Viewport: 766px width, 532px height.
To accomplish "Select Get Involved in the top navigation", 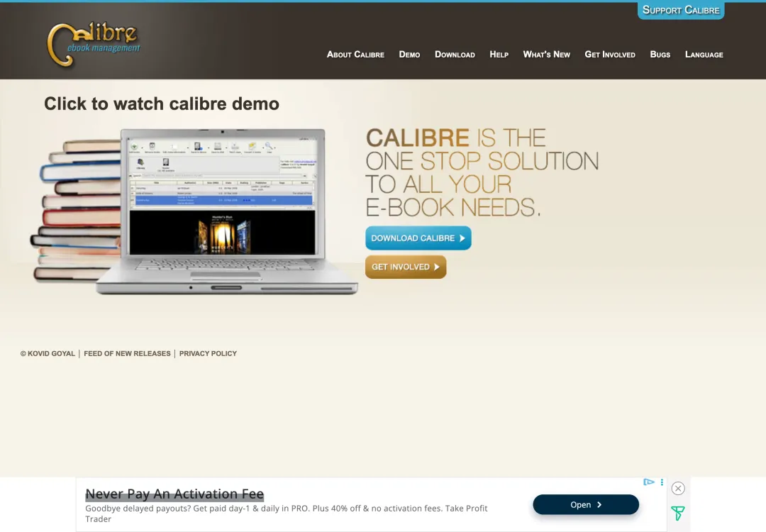I will click(x=610, y=55).
